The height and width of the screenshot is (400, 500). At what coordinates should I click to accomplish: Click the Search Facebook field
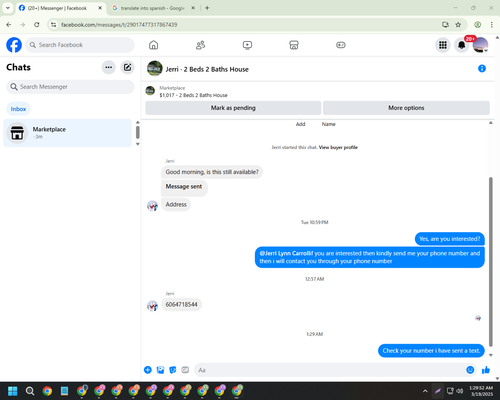(x=80, y=45)
